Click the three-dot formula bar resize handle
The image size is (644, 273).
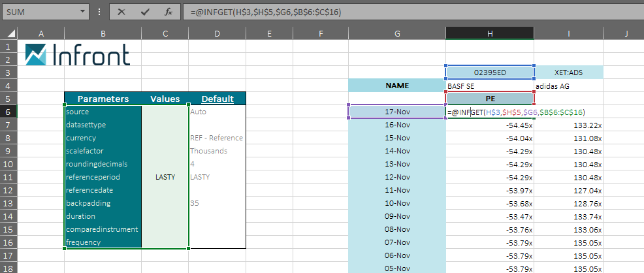[99, 12]
